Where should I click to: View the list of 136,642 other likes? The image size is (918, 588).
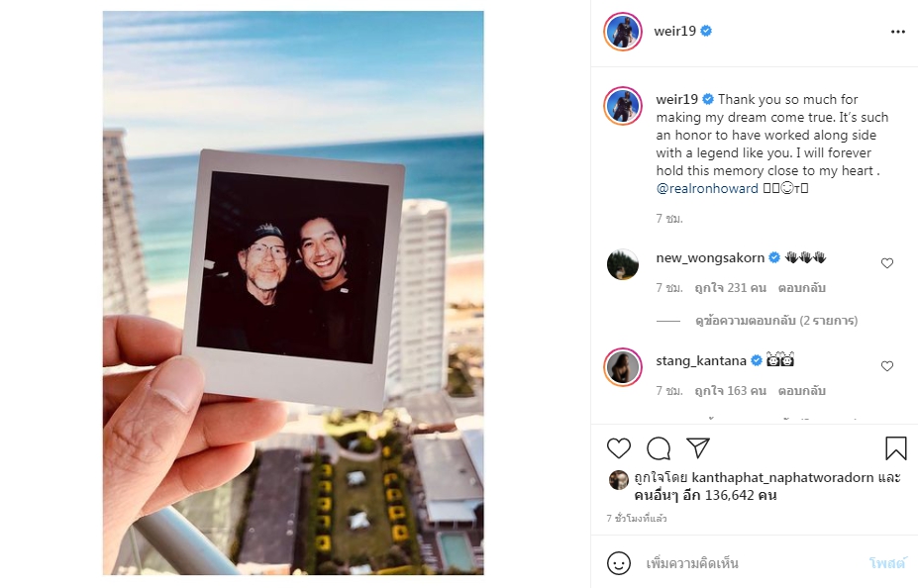pos(705,495)
